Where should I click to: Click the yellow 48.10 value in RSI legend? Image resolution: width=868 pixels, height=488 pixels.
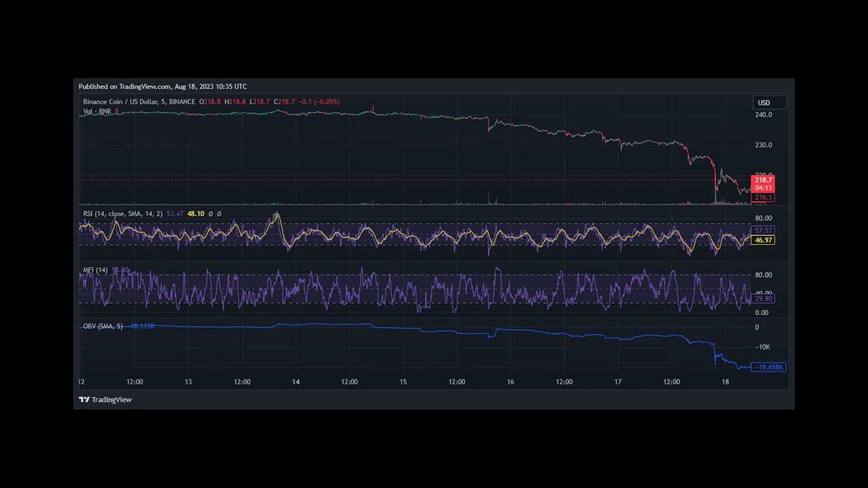pos(195,214)
